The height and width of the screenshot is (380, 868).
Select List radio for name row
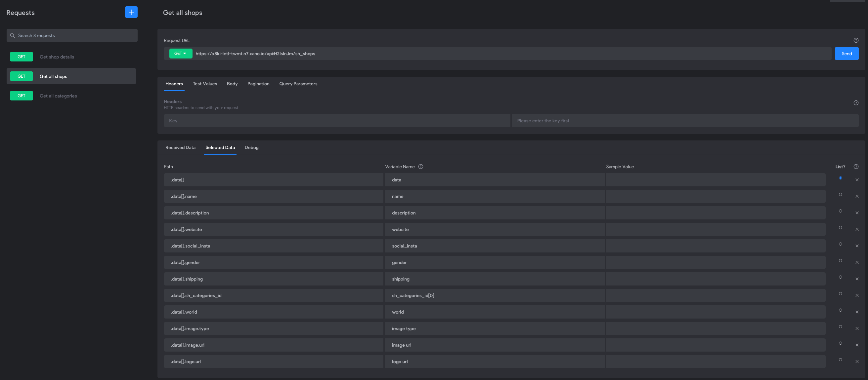840,195
